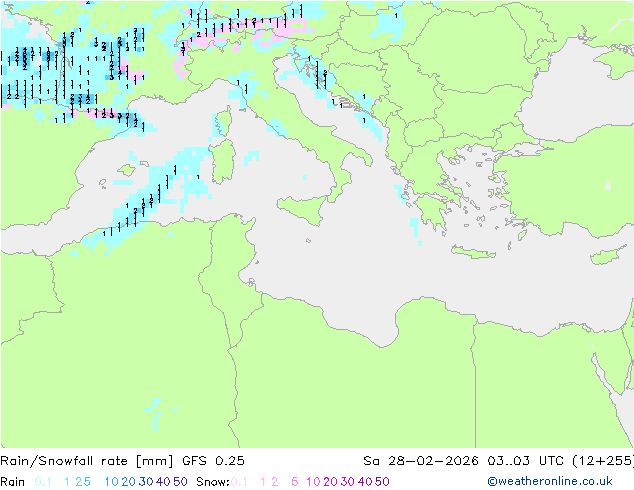Select the rain legend value 20
The height and width of the screenshot is (490, 634).
129,482
